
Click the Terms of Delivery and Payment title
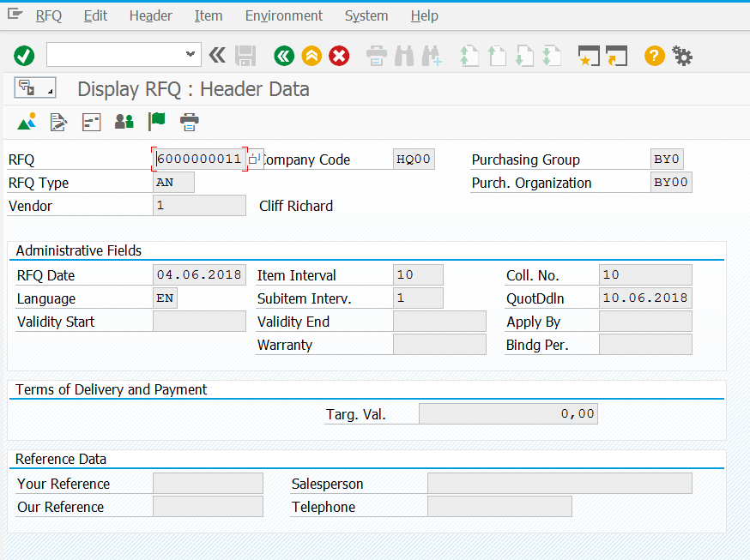pyautogui.click(x=112, y=389)
